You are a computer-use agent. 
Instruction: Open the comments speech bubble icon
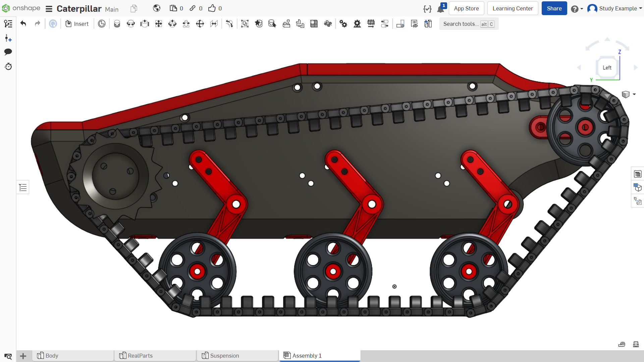click(8, 52)
